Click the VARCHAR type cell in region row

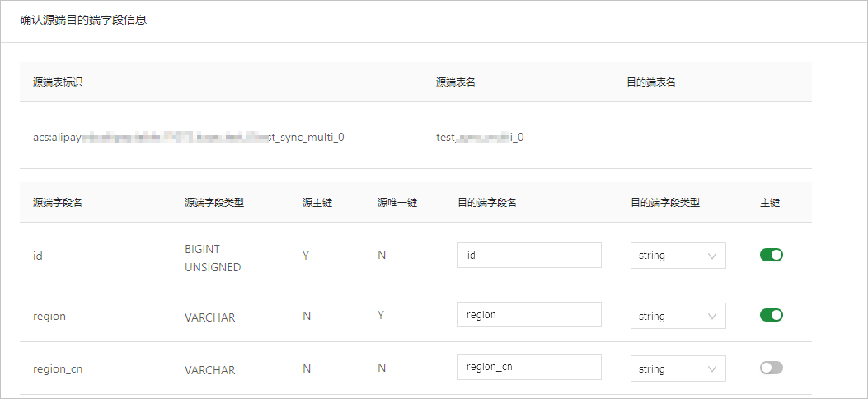point(210,317)
